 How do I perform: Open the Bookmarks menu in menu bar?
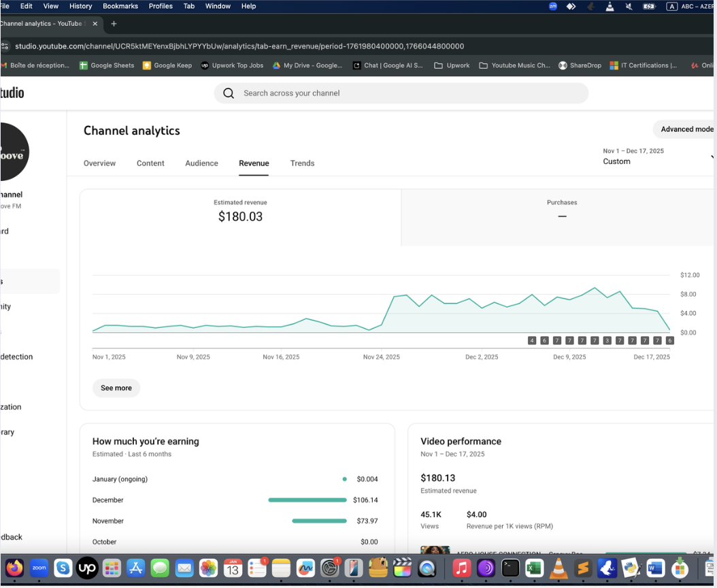tap(120, 6)
